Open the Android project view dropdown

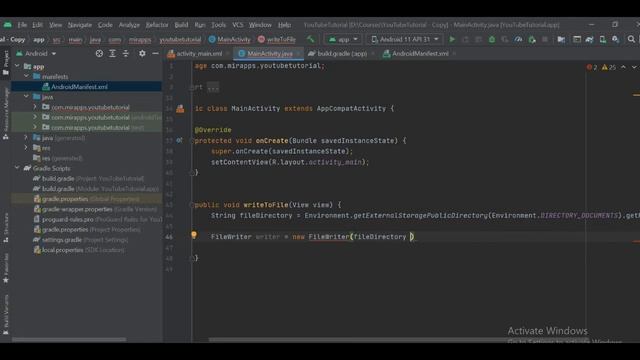pyautogui.click(x=36, y=53)
